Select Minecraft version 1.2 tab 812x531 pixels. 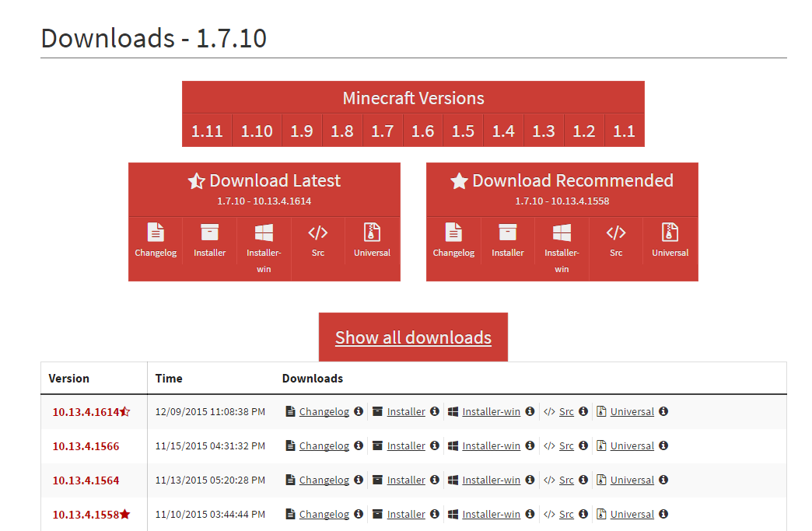click(584, 131)
